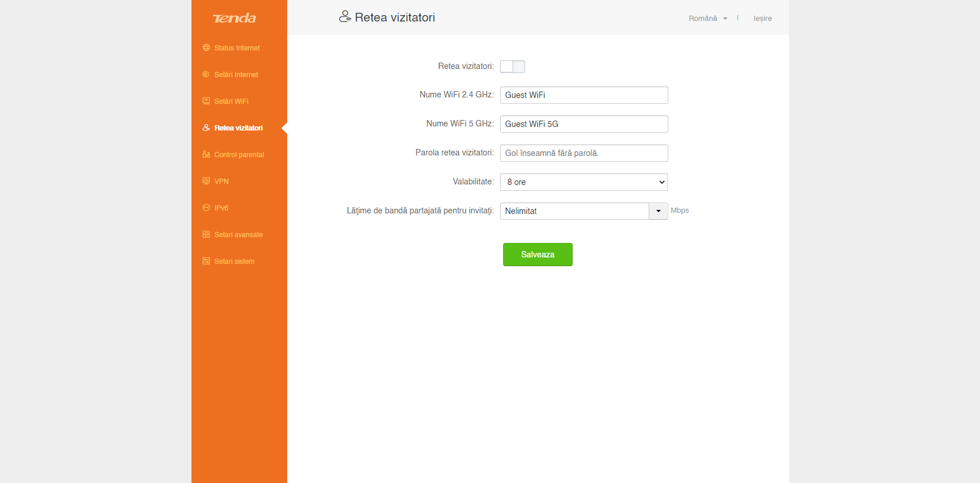The image size is (980, 483).
Task: Open the Valabilitate dropdown showing 8 ore
Action: (584, 182)
